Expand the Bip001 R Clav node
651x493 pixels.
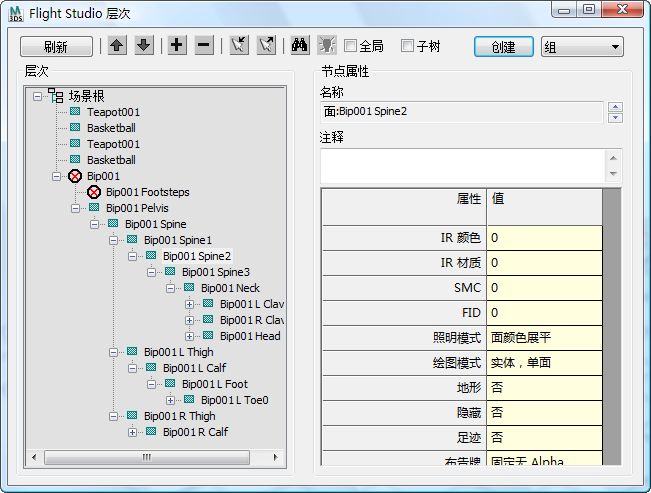pos(189,320)
